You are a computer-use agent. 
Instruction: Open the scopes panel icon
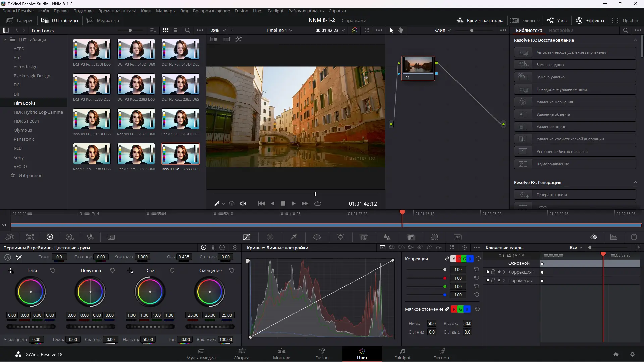[x=614, y=237]
